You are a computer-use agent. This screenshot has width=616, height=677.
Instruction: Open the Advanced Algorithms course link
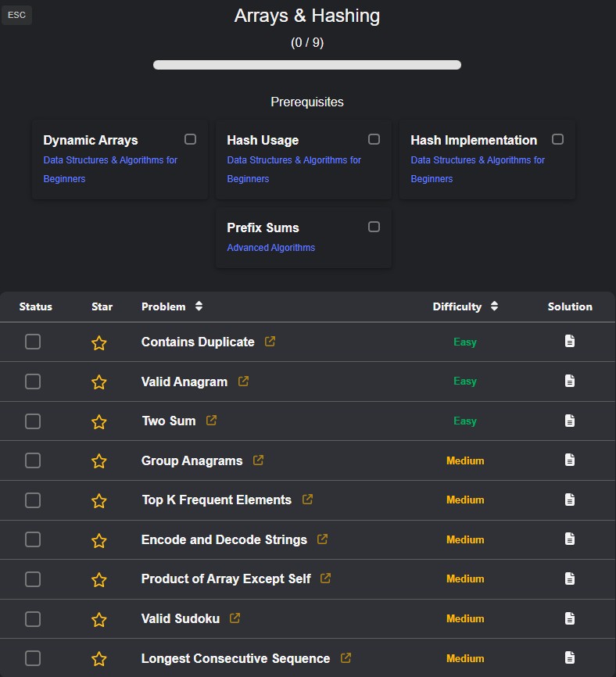(x=270, y=248)
